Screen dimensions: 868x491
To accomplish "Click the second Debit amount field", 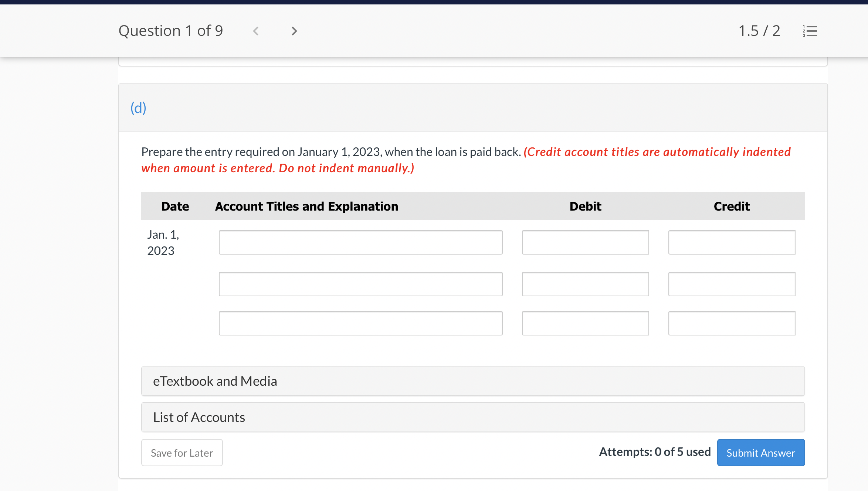I will pos(585,284).
